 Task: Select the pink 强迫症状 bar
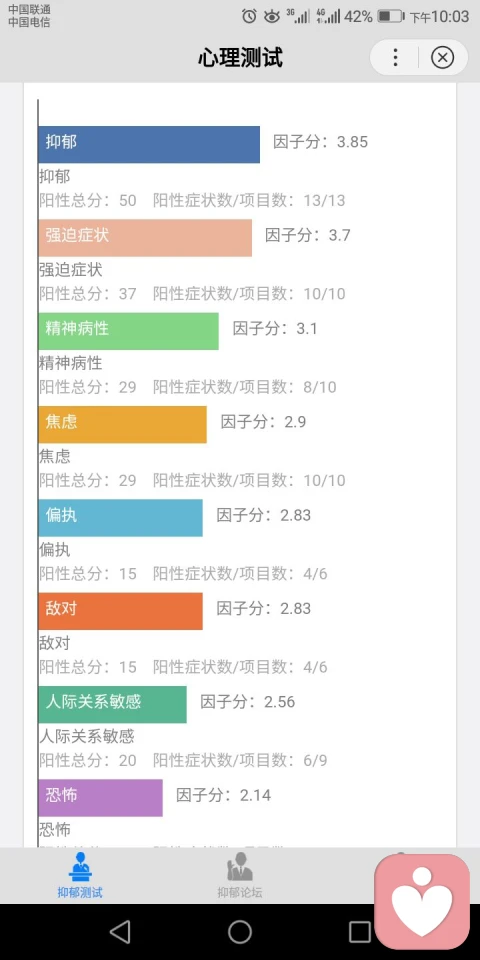145,238
